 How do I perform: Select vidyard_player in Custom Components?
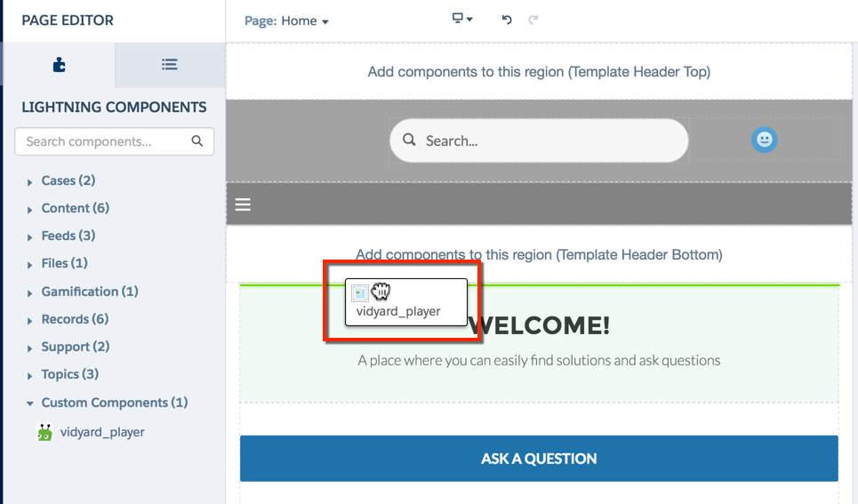pyautogui.click(x=101, y=433)
